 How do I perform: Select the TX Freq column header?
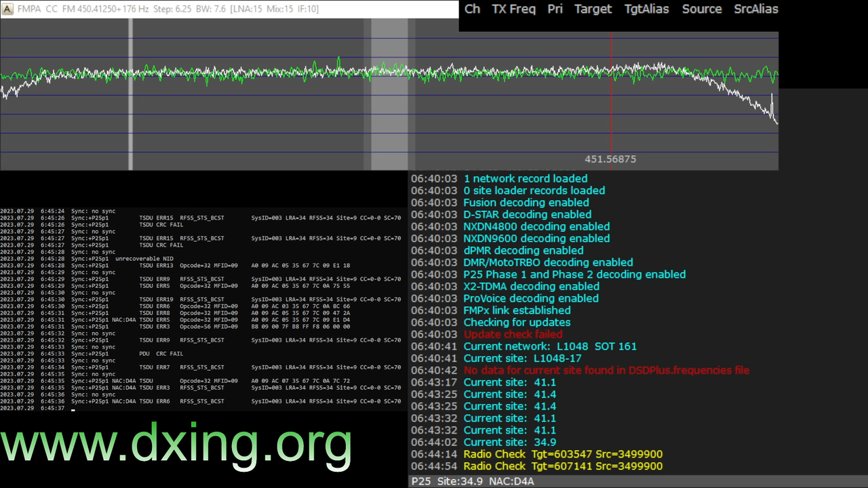pyautogui.click(x=513, y=9)
